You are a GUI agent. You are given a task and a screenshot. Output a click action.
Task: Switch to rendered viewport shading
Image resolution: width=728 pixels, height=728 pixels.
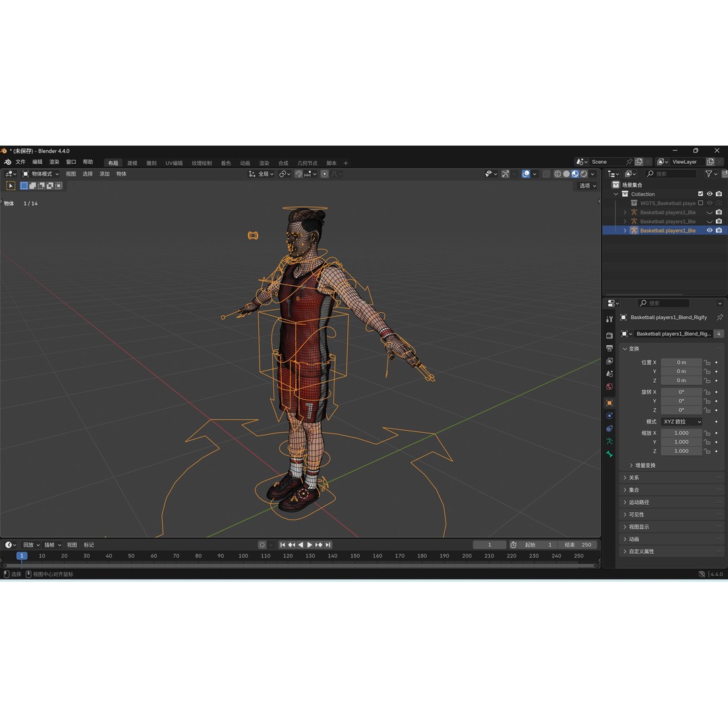pos(584,174)
